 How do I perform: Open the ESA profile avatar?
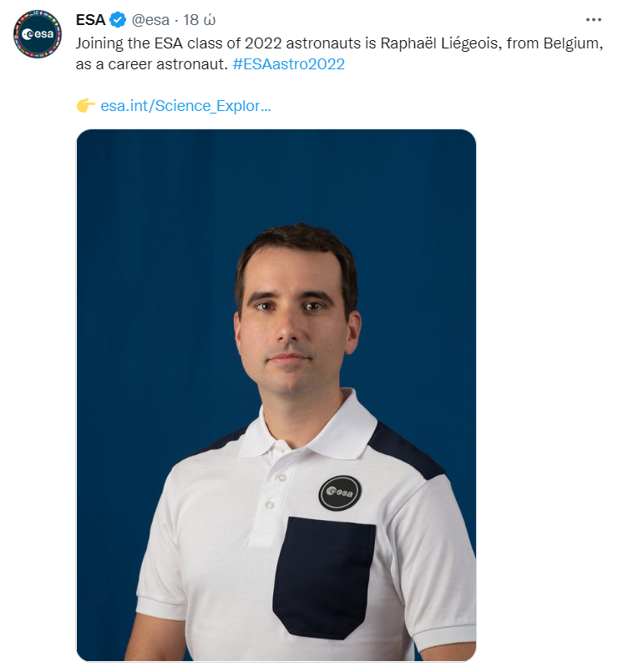click(x=38, y=34)
